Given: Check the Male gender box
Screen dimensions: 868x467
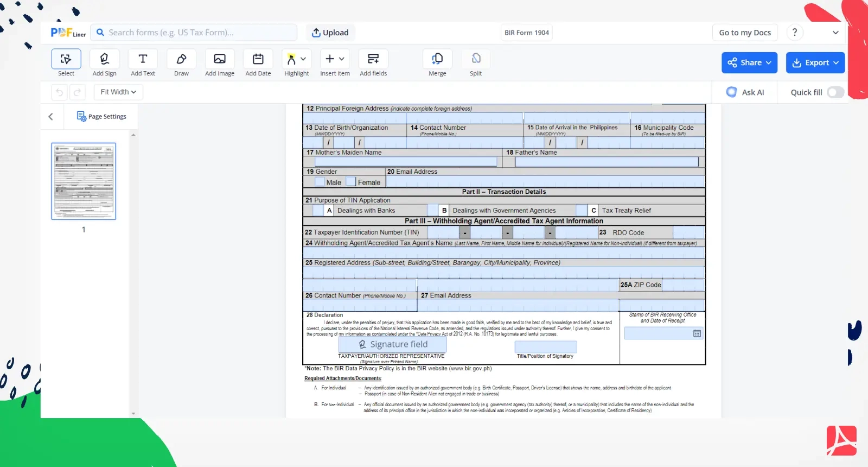Looking at the screenshot, I should click(x=320, y=182).
